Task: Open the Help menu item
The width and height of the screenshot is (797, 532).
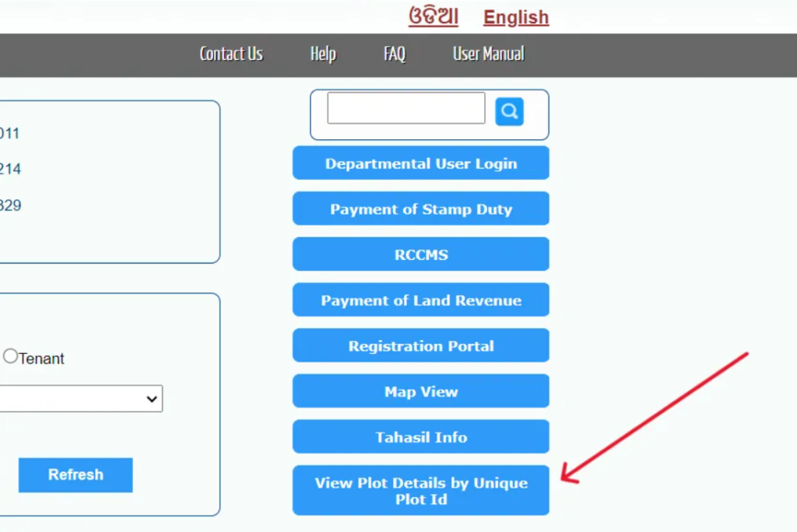Action: point(323,54)
